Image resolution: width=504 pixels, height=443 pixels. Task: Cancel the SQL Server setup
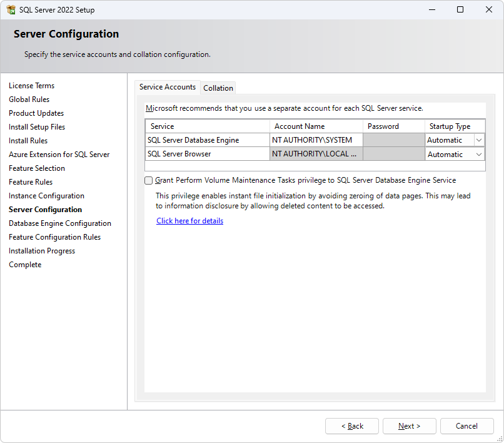coord(466,426)
